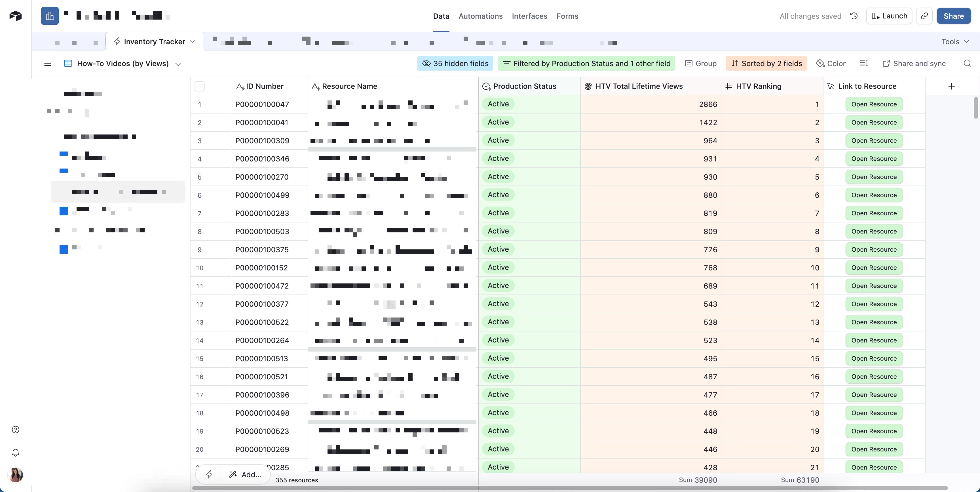Expand the Inventory Tracker table dropdown
The width and height of the screenshot is (980, 492).
[193, 41]
